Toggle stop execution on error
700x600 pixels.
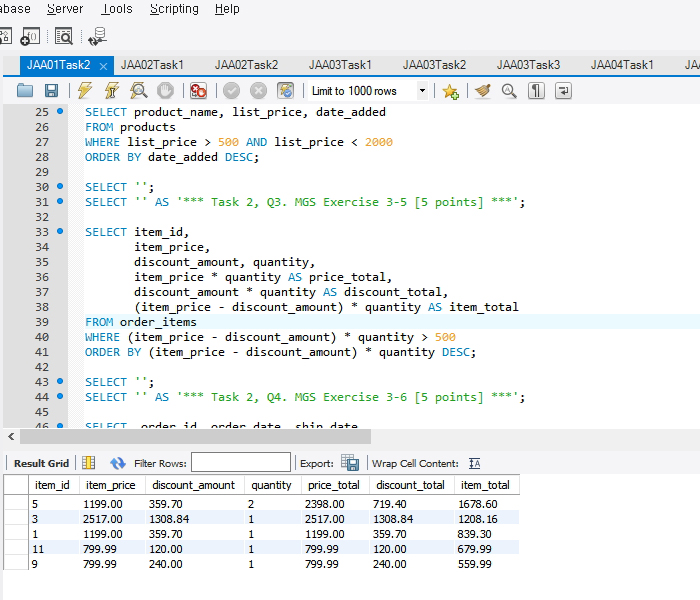pyautogui.click(x=199, y=91)
